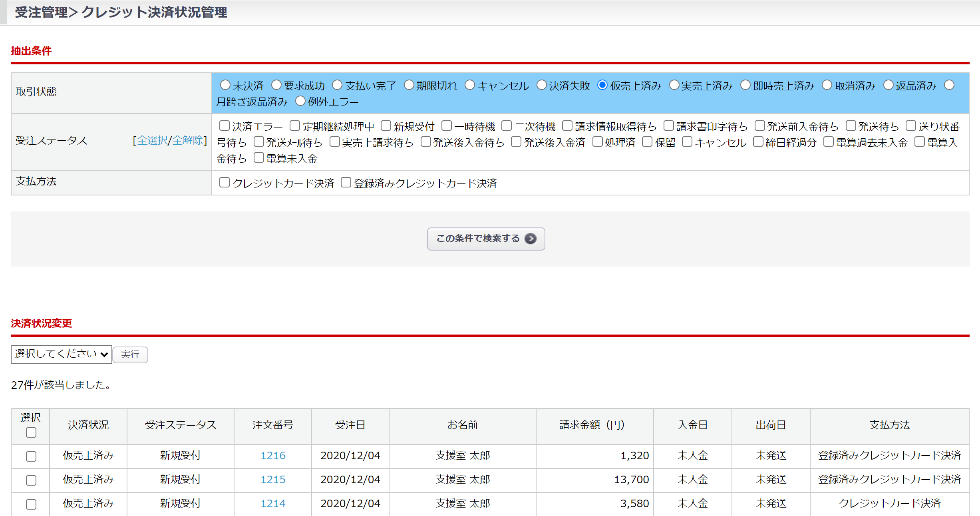Click the 全選択 link

point(152,140)
